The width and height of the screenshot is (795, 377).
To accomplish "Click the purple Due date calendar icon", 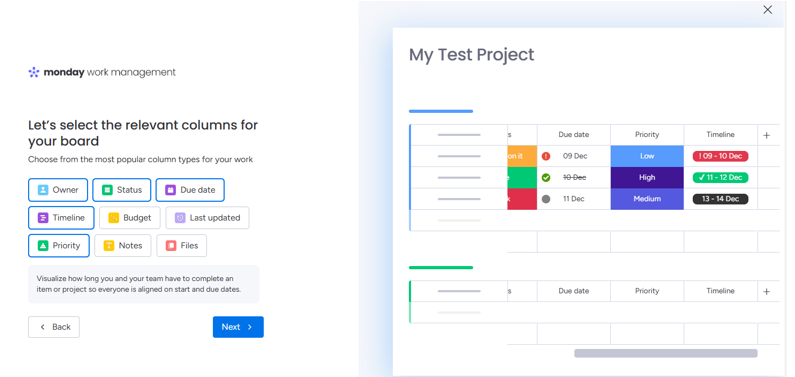I will point(170,190).
